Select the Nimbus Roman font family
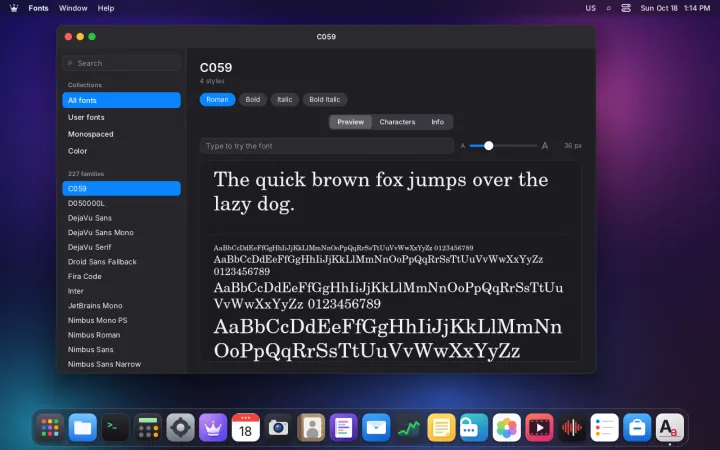The height and width of the screenshot is (450, 720). coord(121,335)
